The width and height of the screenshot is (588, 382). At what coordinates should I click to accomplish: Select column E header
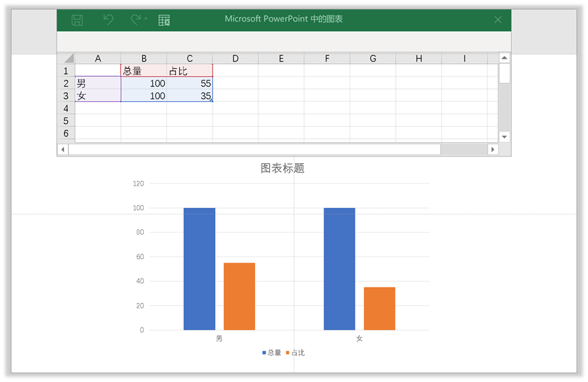coord(281,58)
